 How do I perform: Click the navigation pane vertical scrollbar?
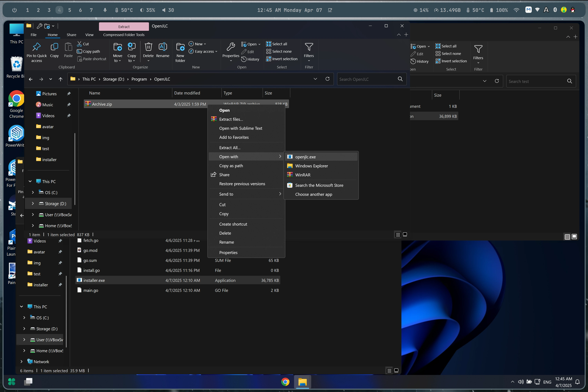pyautogui.click(x=75, y=169)
